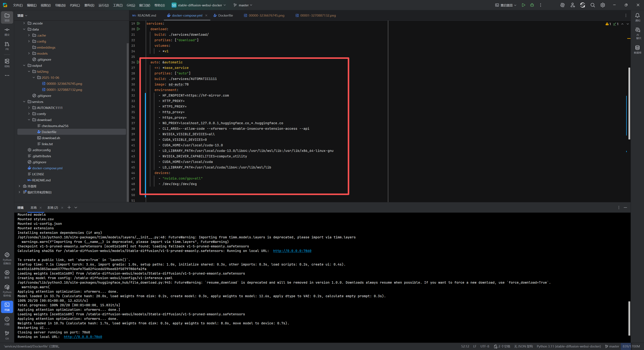This screenshot has width=644, height=350.
Task: Add a new terminal tab
Action: point(69,207)
